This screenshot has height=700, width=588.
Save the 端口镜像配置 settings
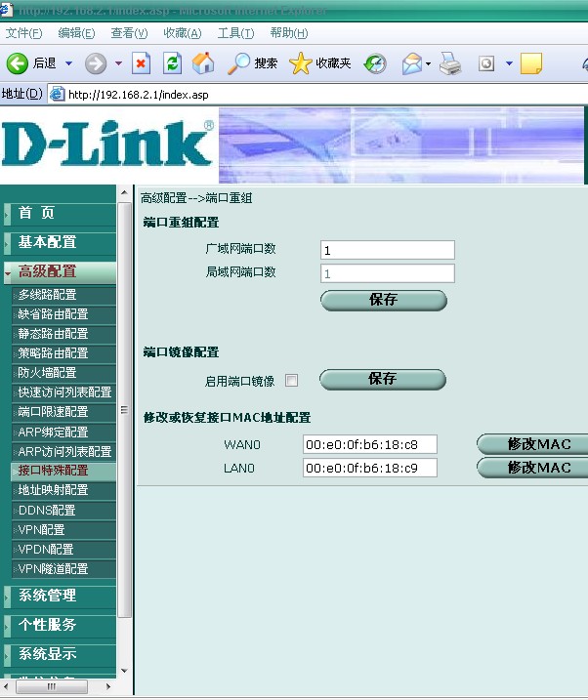tap(383, 380)
